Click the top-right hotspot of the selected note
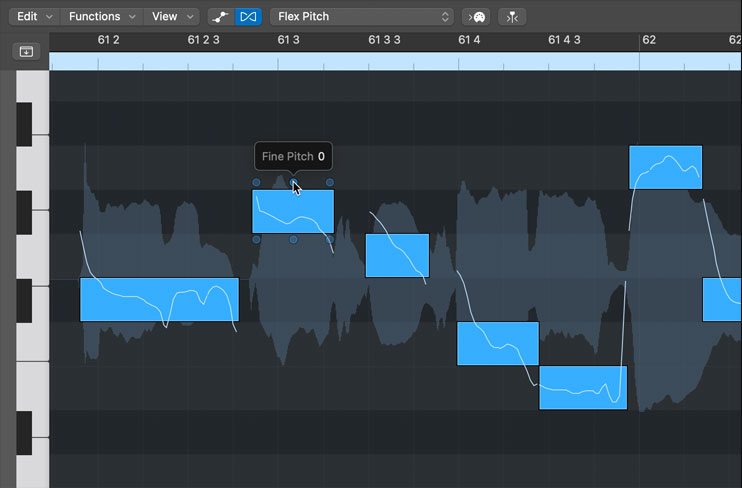The width and height of the screenshot is (742, 488). point(330,183)
